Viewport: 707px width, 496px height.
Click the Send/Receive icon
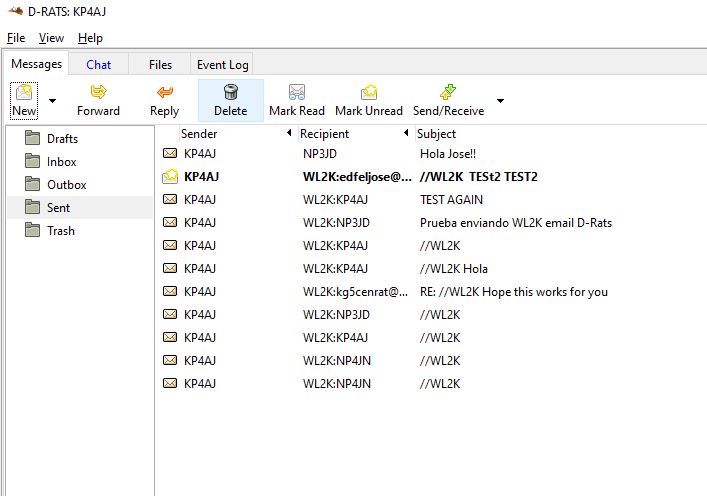pos(448,92)
